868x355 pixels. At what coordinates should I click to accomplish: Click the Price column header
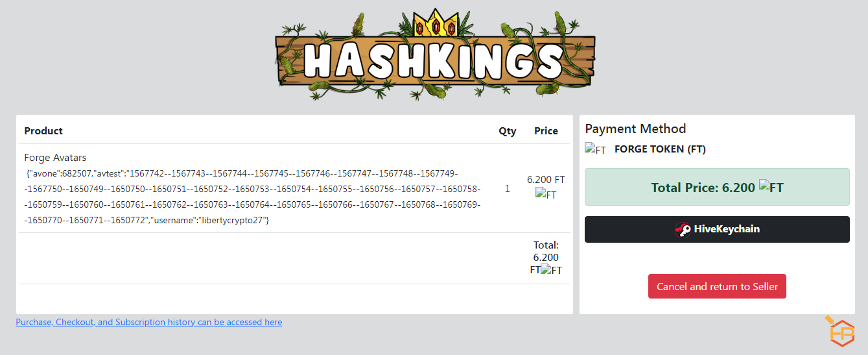pyautogui.click(x=546, y=131)
